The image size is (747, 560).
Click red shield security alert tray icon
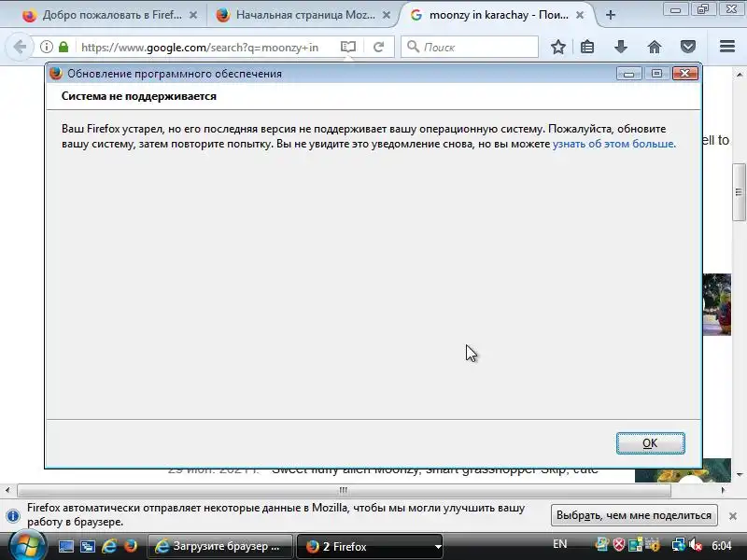[618, 545]
